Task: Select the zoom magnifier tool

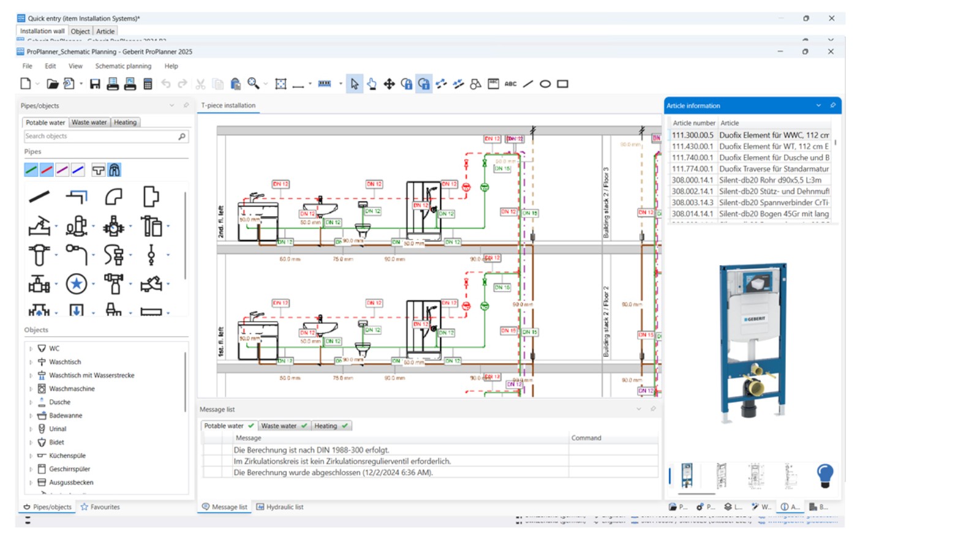Action: tap(254, 83)
